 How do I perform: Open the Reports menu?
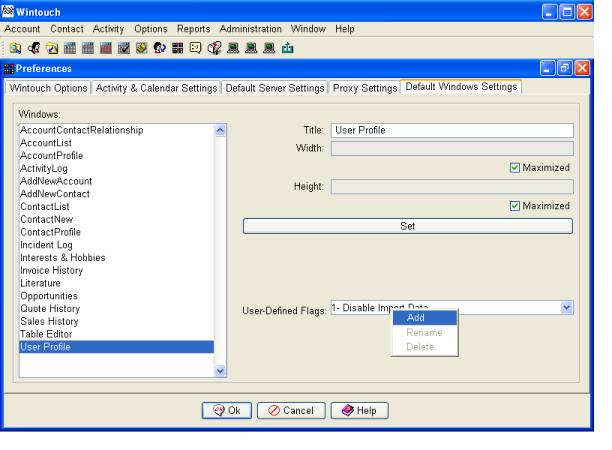coord(194,29)
